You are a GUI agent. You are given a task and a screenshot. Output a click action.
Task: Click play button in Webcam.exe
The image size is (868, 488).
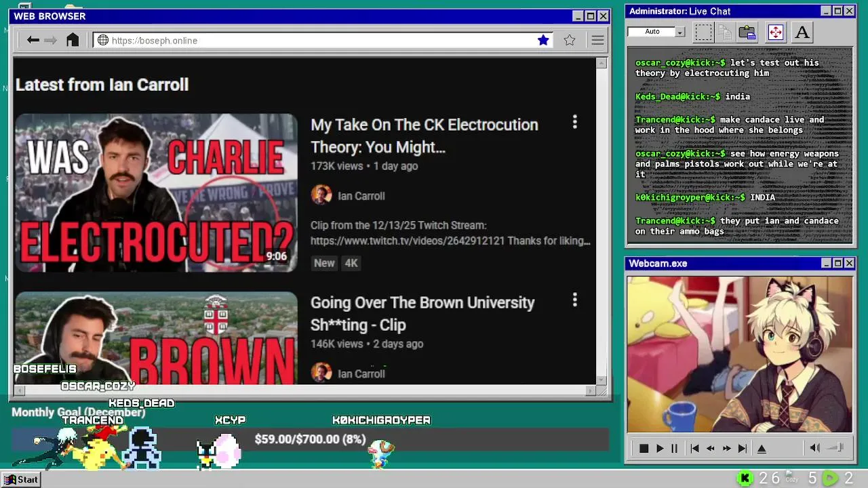pos(660,449)
